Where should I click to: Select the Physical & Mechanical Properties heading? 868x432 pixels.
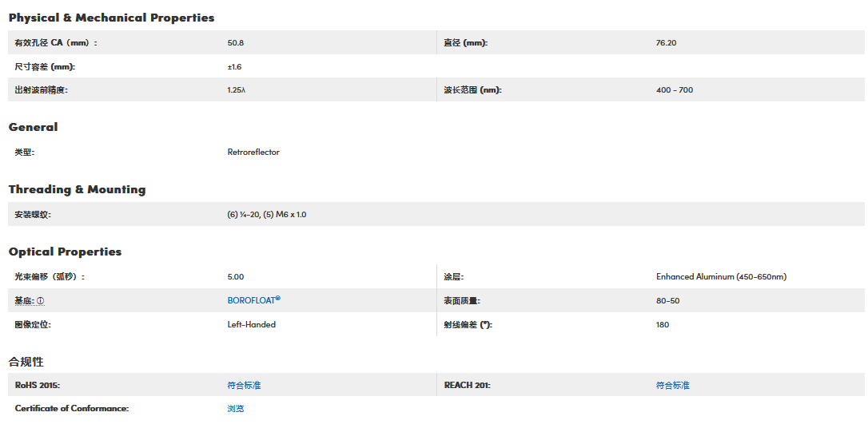[x=111, y=18]
